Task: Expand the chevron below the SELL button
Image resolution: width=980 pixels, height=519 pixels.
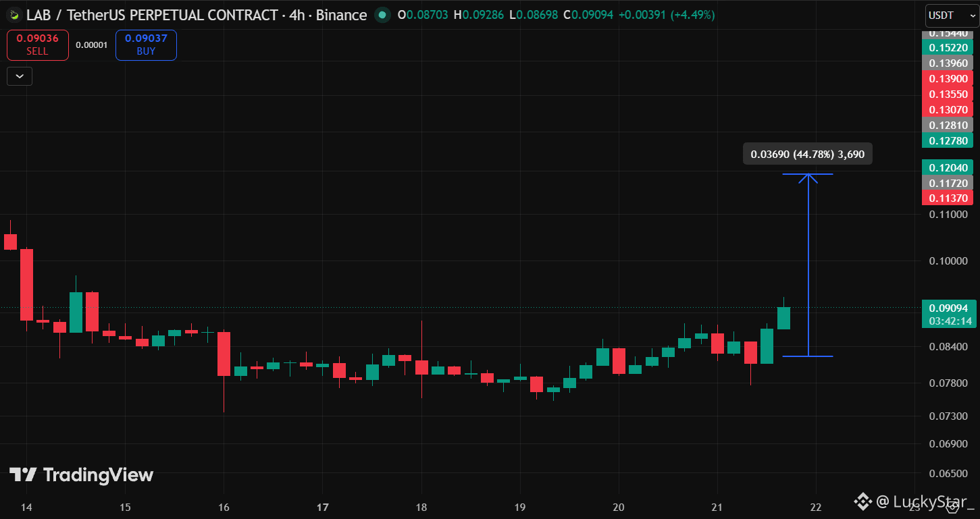Action: pos(20,76)
